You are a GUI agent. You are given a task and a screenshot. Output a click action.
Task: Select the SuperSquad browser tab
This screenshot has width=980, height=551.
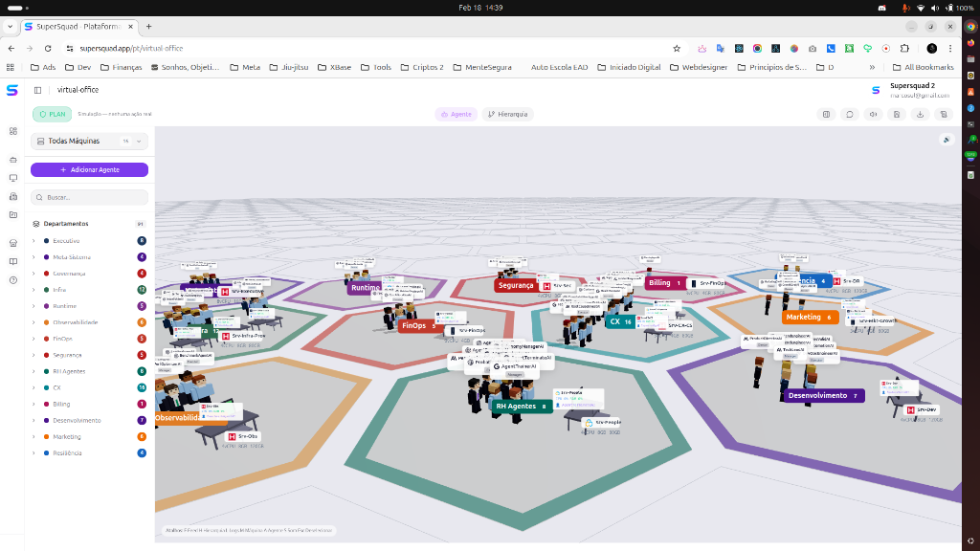pyautogui.click(x=77, y=27)
